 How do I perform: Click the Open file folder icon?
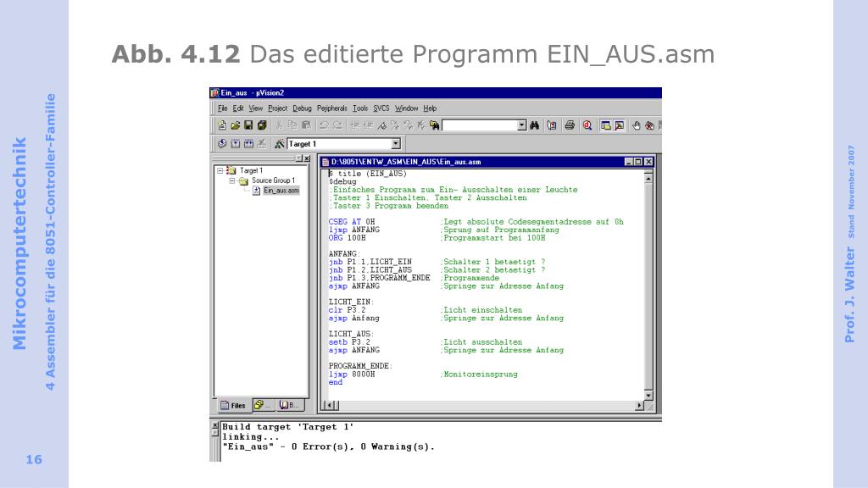click(236, 125)
